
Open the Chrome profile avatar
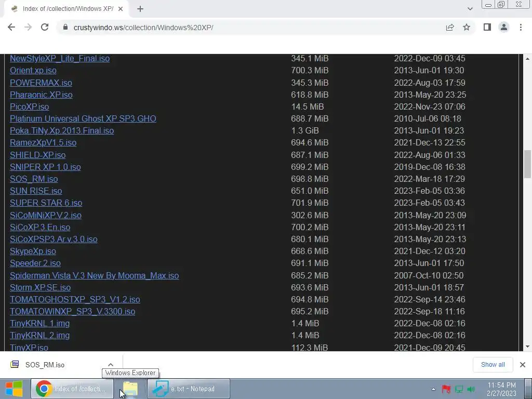click(x=504, y=28)
